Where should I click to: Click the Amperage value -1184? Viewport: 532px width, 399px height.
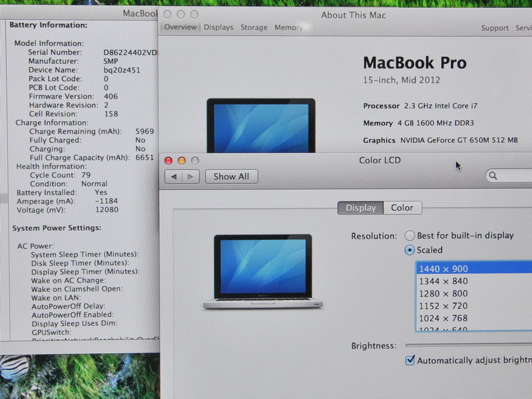[x=106, y=201]
